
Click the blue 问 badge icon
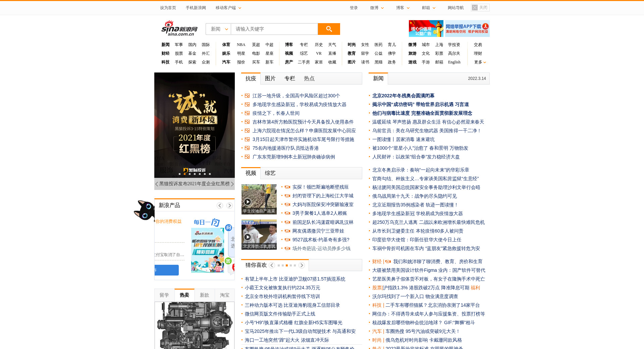click(x=228, y=228)
